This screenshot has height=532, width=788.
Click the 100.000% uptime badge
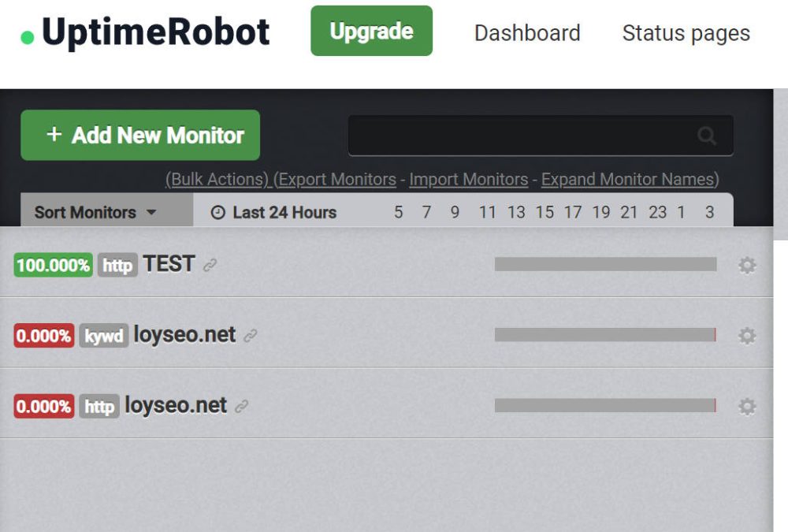[x=54, y=265]
